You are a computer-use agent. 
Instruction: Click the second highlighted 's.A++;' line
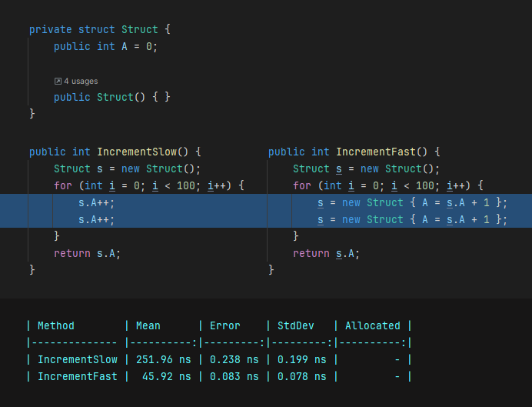coord(97,219)
